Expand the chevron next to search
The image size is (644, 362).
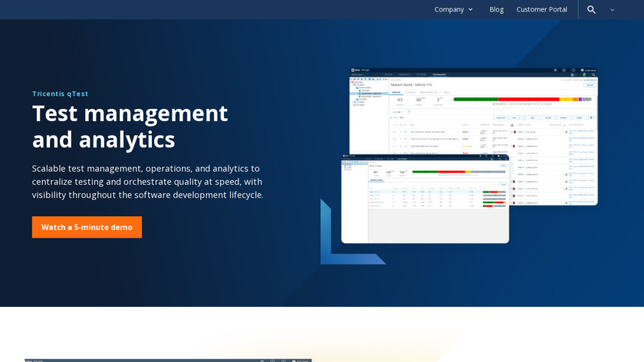pos(612,10)
